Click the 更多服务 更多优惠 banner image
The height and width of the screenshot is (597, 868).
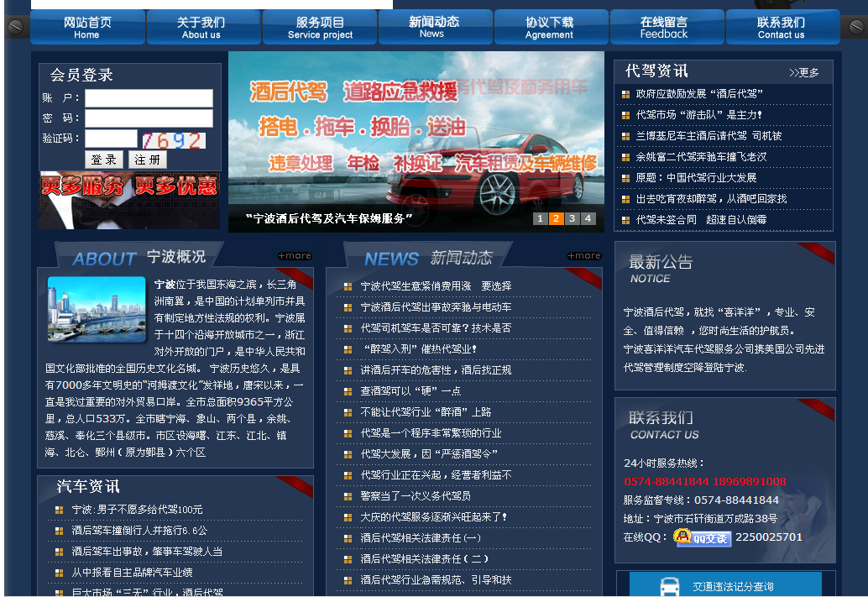point(129,200)
